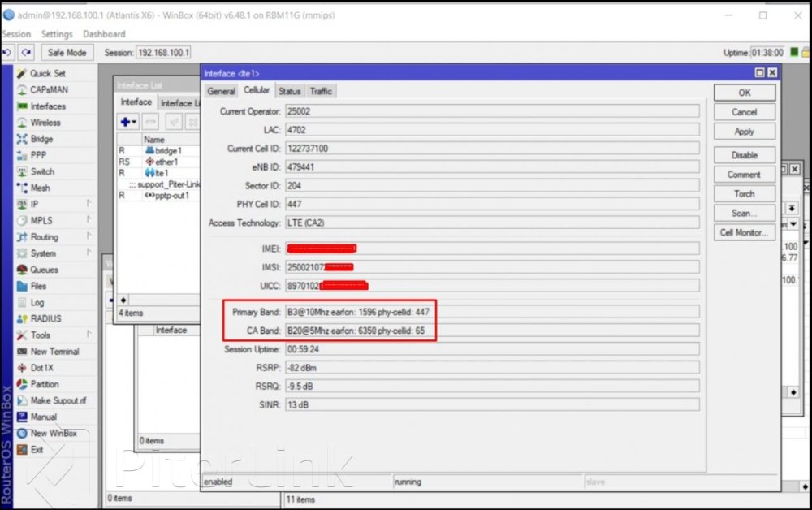Screen dimensions: 812x510
Task: Click the Comment button
Action: [744, 175]
